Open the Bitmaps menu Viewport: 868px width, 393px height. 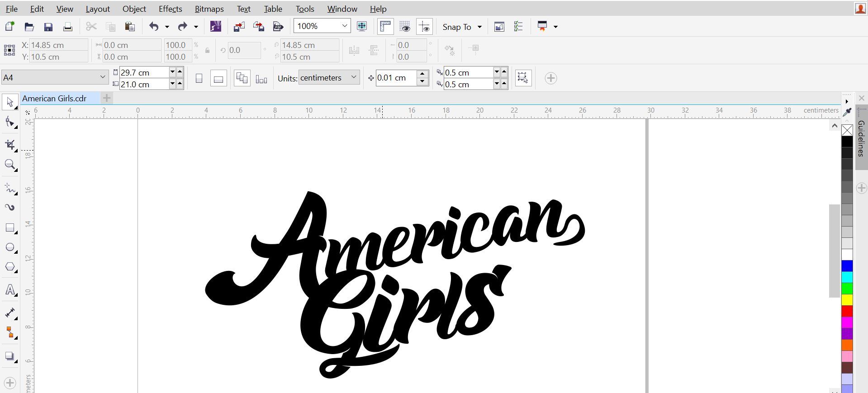(x=209, y=9)
